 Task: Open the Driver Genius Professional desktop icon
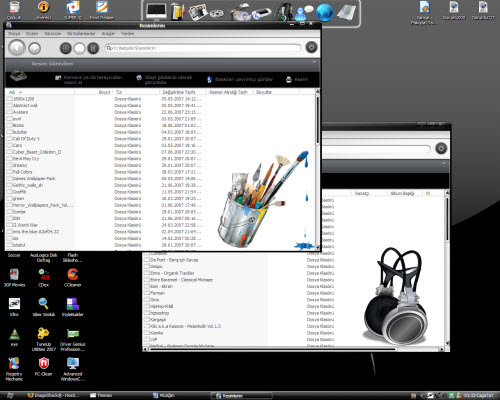(x=73, y=339)
